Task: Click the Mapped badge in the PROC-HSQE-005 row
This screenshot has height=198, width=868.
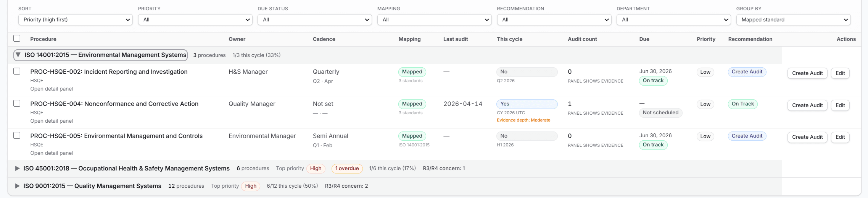Action: click(x=412, y=136)
